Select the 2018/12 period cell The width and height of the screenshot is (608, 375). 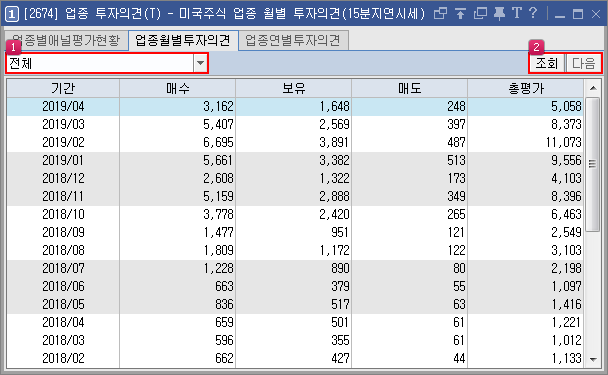(63, 178)
